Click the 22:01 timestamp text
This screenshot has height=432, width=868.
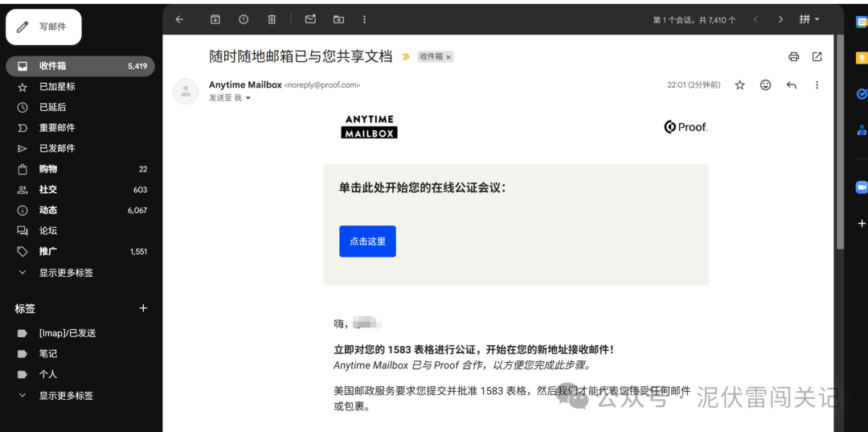click(694, 85)
